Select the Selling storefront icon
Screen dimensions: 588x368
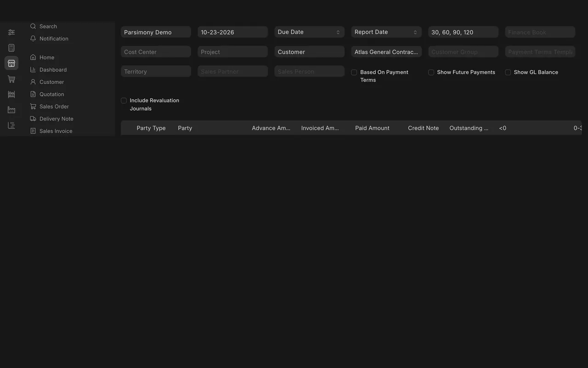11,63
